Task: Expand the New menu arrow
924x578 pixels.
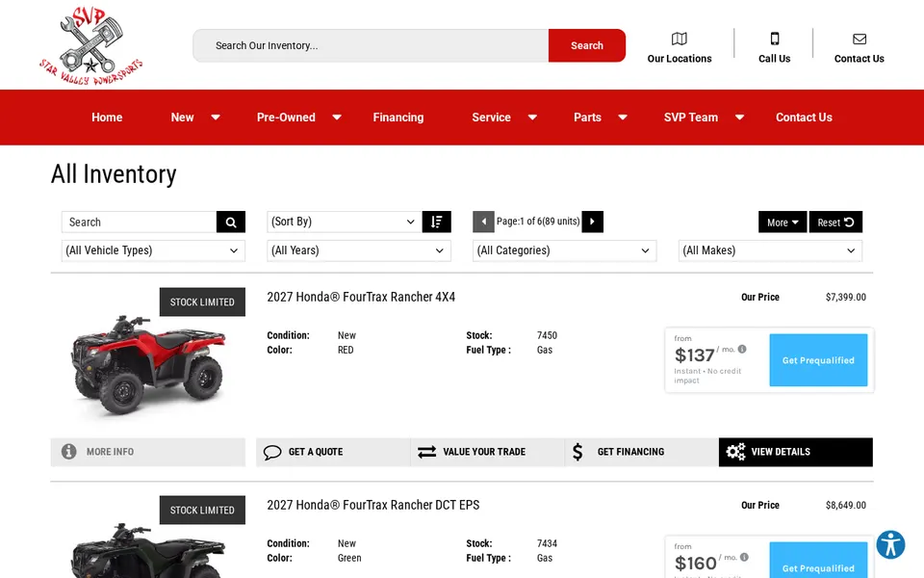Action: (216, 118)
